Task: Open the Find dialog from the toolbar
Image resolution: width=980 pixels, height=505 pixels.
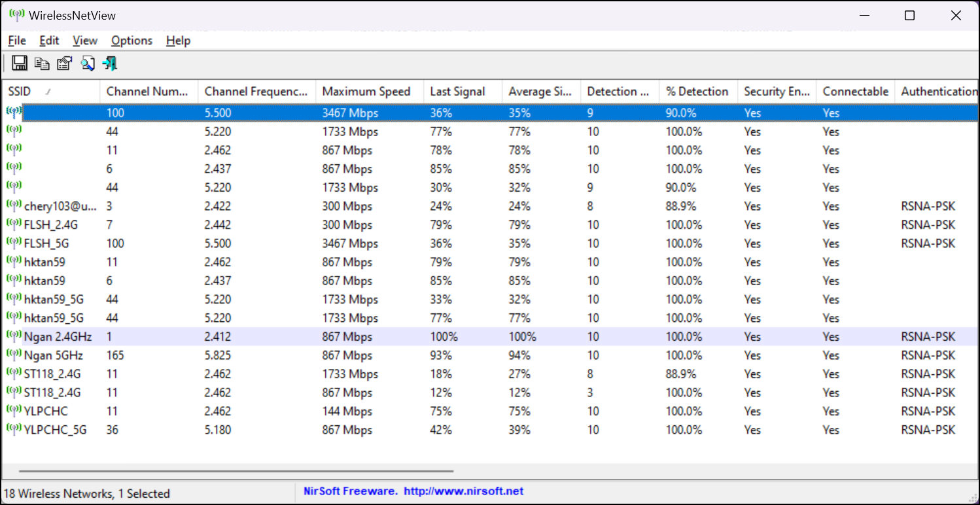Action: click(87, 63)
